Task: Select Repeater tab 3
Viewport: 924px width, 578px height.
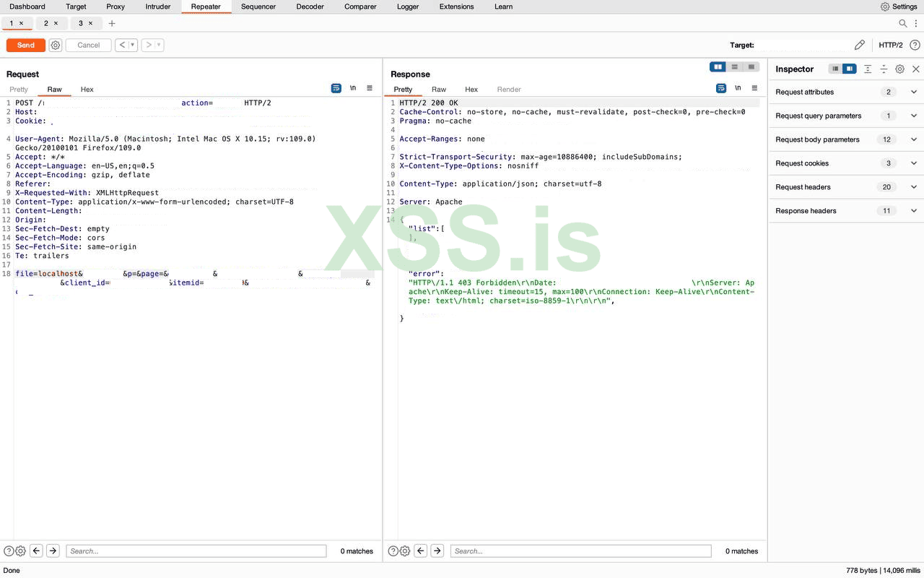Action: pos(81,23)
